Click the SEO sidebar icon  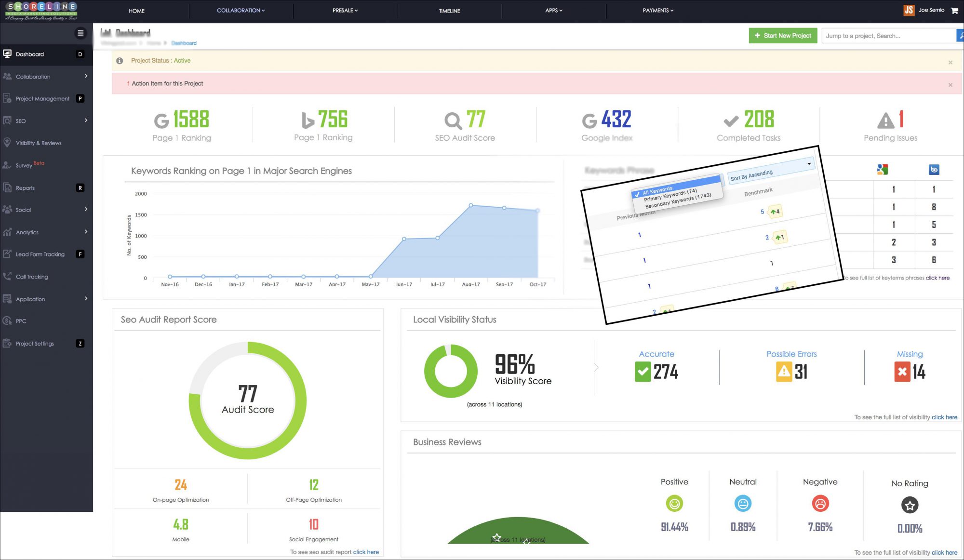7,120
